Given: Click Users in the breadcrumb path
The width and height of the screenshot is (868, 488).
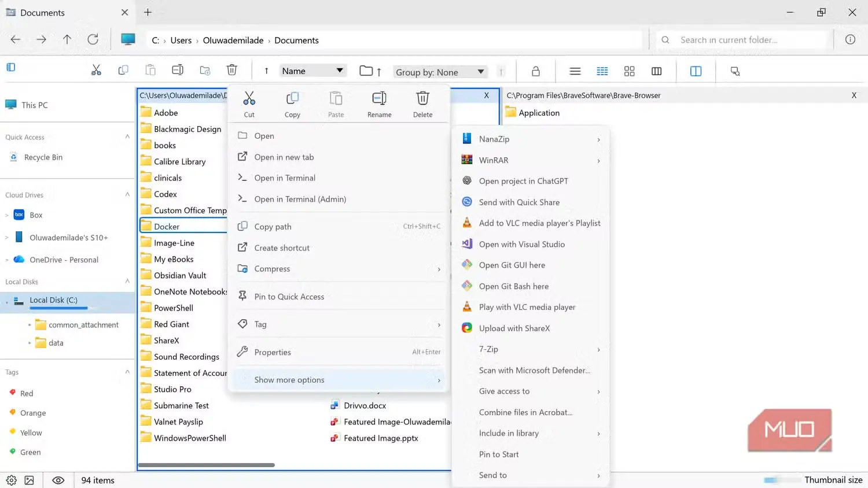Looking at the screenshot, I should coord(181,40).
